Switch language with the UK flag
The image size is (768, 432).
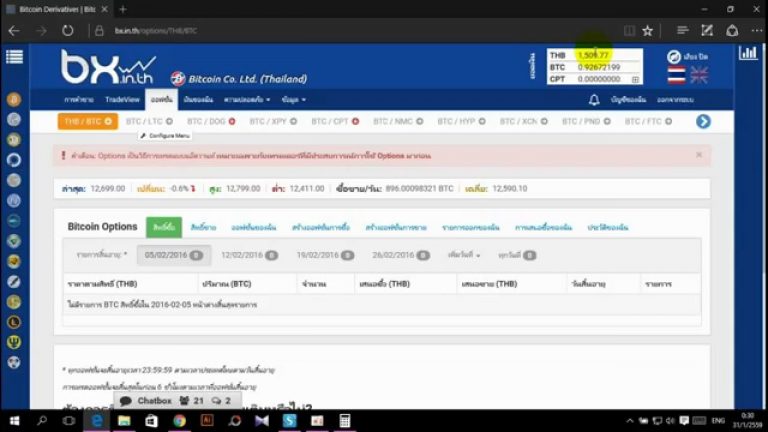[x=699, y=75]
